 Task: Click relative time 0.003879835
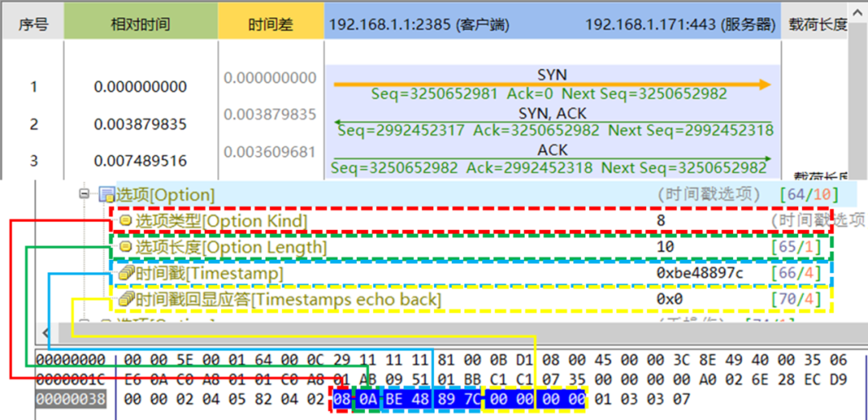[141, 124]
